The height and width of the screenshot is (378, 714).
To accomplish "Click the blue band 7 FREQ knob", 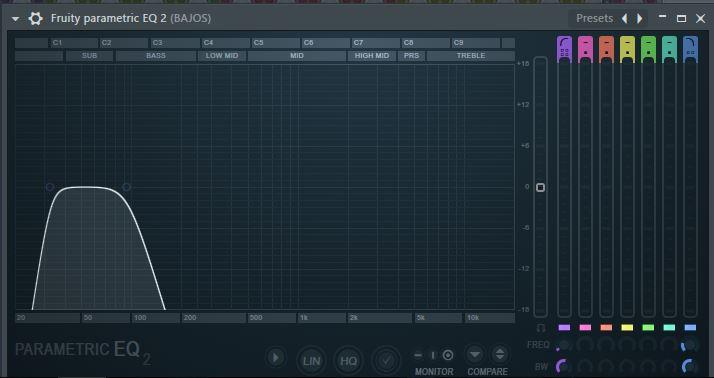I will [x=690, y=345].
